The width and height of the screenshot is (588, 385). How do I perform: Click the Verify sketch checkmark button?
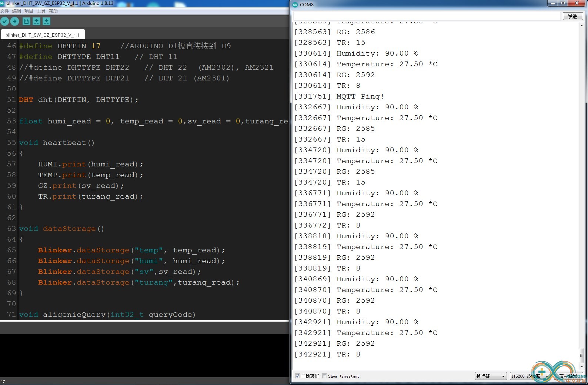[x=5, y=21]
